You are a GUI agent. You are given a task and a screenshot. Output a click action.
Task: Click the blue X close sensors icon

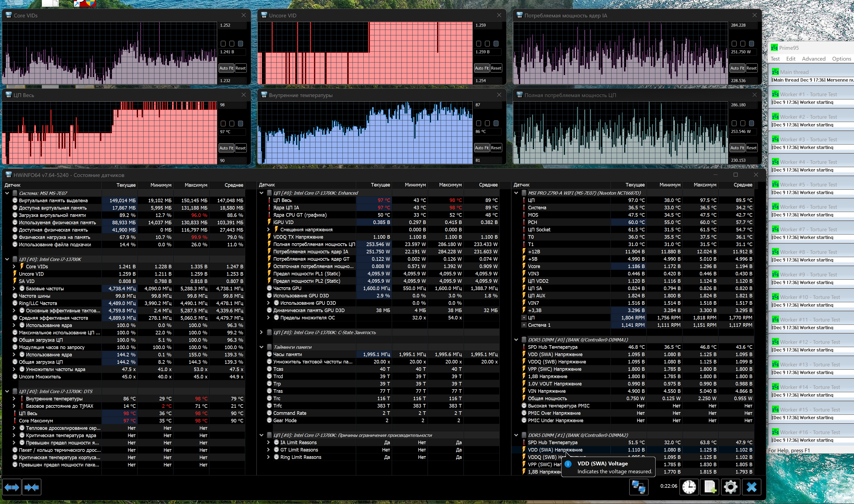[x=752, y=487]
